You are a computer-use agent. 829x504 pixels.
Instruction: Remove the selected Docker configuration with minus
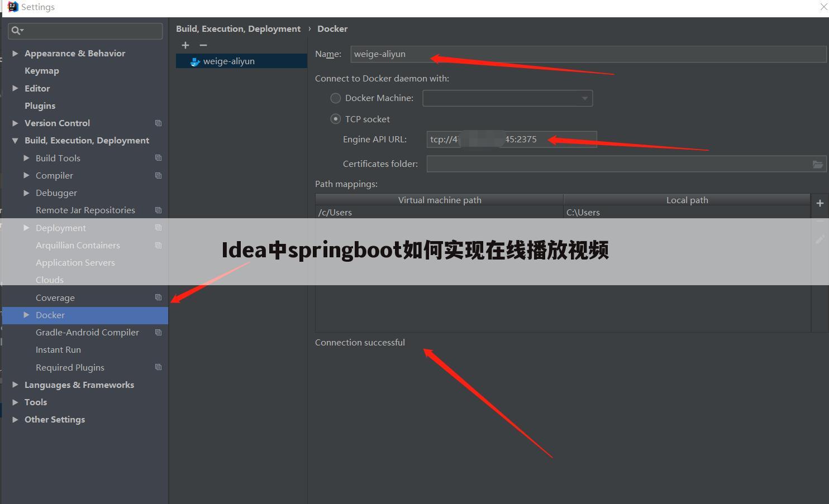point(203,45)
